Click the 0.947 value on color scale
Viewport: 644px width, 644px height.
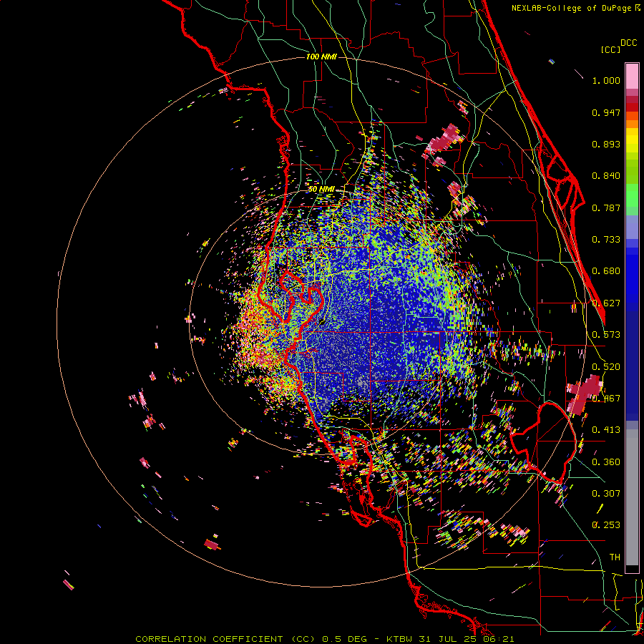[x=606, y=112]
